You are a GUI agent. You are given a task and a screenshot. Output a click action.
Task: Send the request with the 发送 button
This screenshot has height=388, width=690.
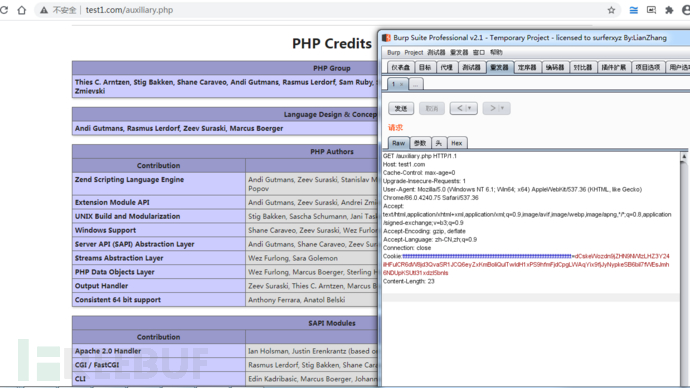click(x=401, y=108)
